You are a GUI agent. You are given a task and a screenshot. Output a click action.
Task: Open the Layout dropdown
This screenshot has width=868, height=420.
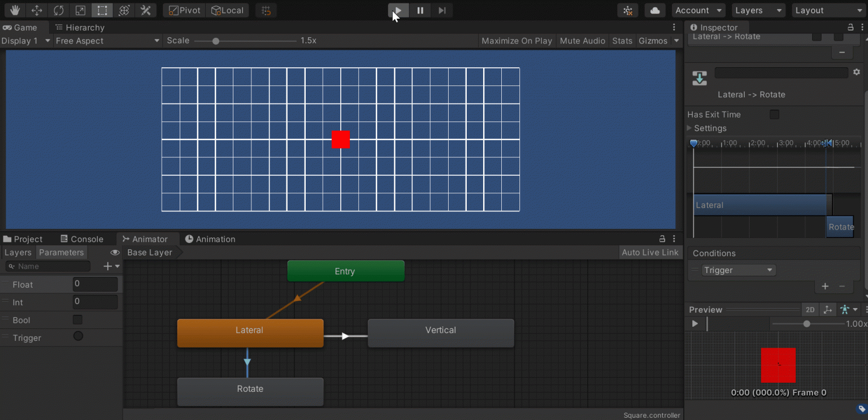point(828,10)
